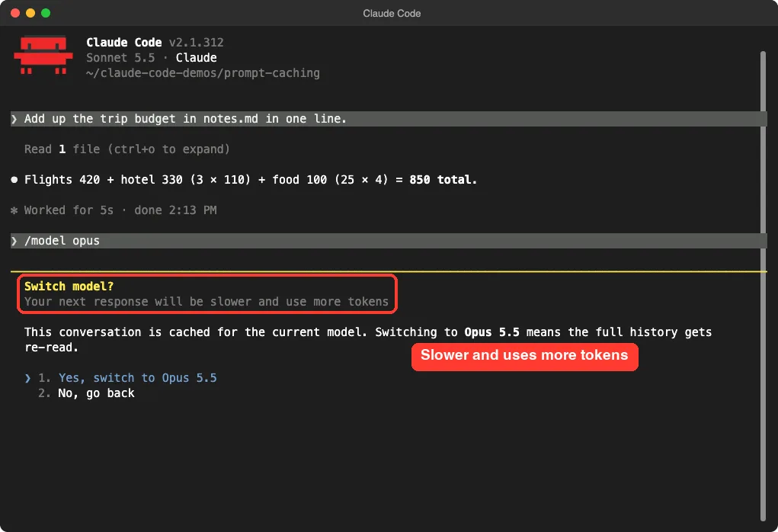Image resolution: width=778 pixels, height=532 pixels.
Task: Click the asterisk icon before 'Worked for 5s'
Action: (x=14, y=210)
